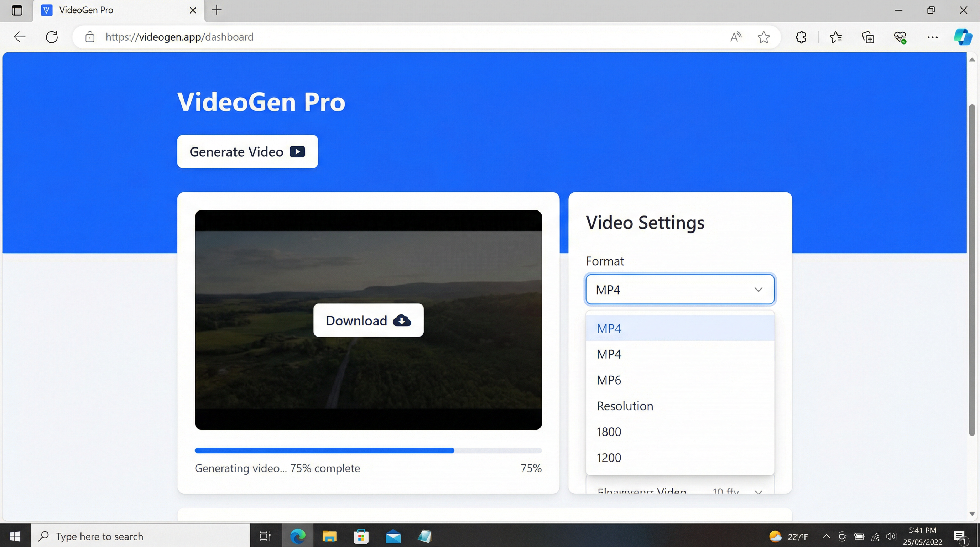Click the video generation progress bar
The image size is (980, 547).
pyautogui.click(x=368, y=450)
